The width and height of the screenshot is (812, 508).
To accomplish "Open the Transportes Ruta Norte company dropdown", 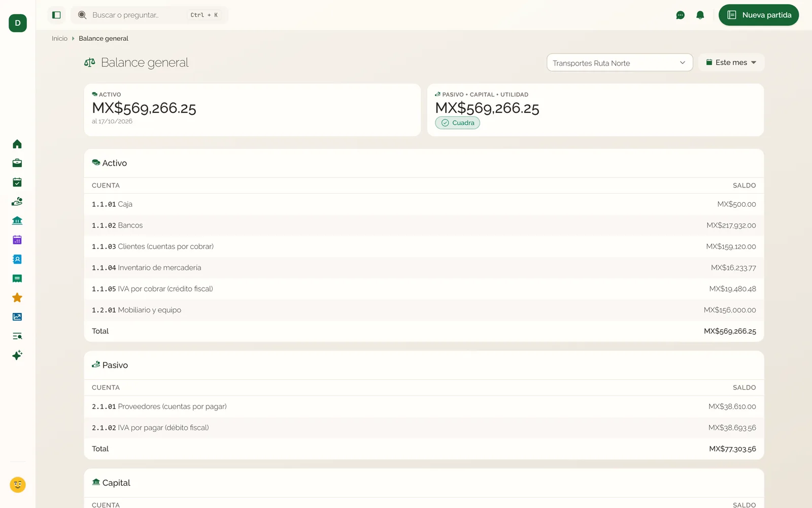I will (x=620, y=62).
